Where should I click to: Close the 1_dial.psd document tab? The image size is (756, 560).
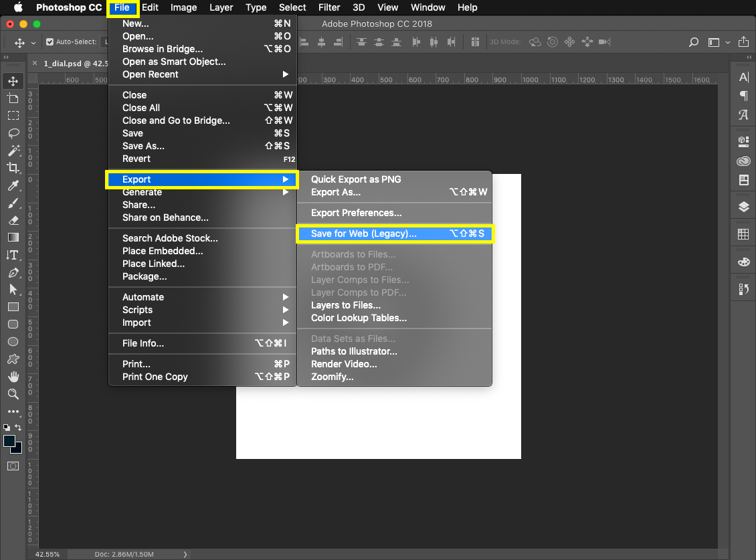tap(35, 63)
